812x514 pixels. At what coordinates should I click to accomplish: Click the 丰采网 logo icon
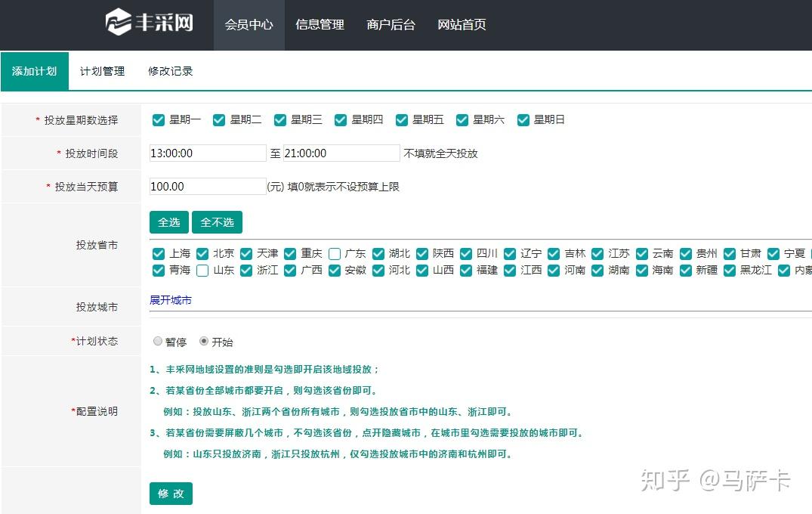pos(118,23)
